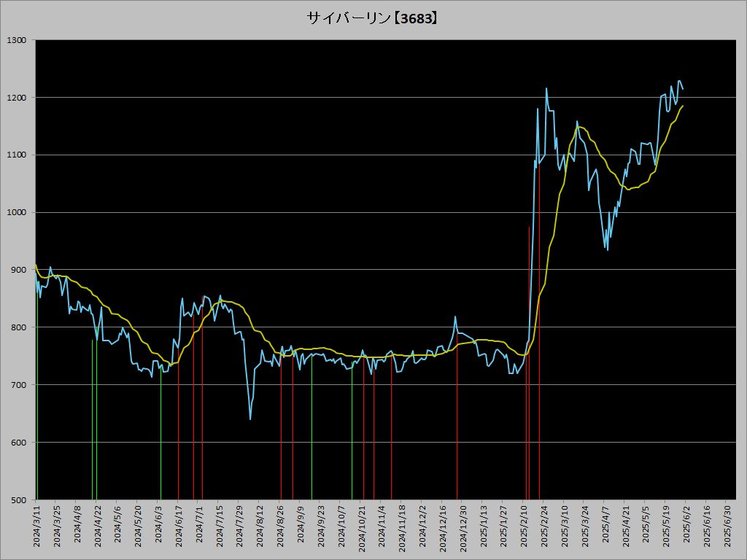The width and height of the screenshot is (747, 560).
Task: Click the 2024/9/23 date label
Action: [321, 525]
